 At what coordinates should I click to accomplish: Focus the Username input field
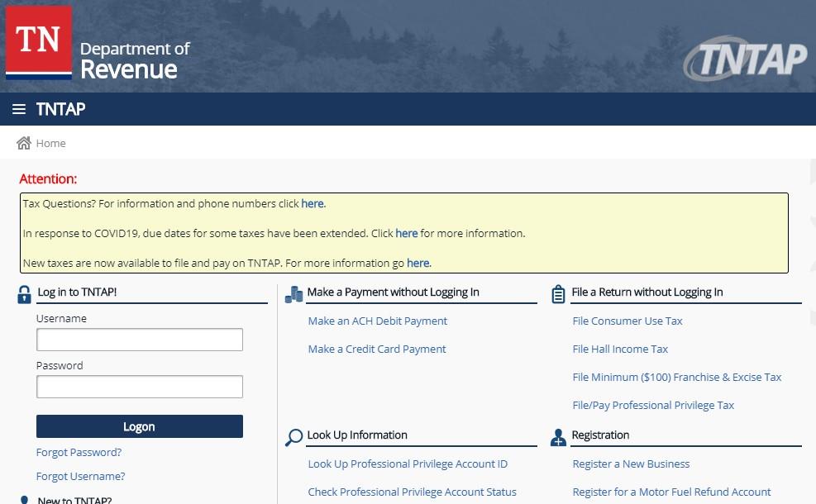click(140, 340)
